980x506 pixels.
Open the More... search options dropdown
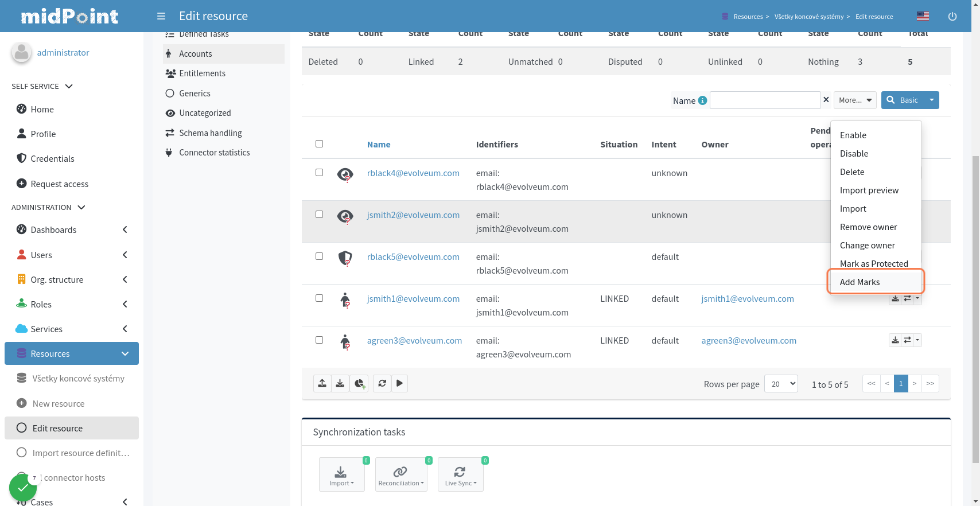[x=854, y=100]
